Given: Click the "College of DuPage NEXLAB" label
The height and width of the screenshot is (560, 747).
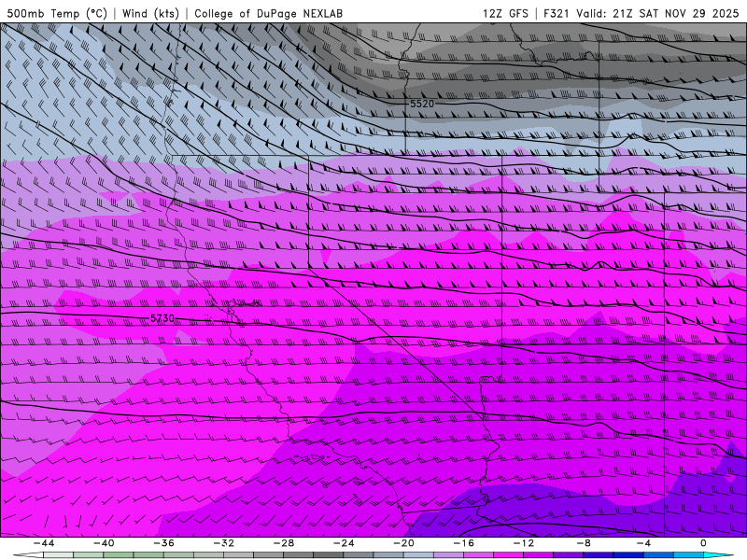Looking at the screenshot, I should click(x=268, y=13).
